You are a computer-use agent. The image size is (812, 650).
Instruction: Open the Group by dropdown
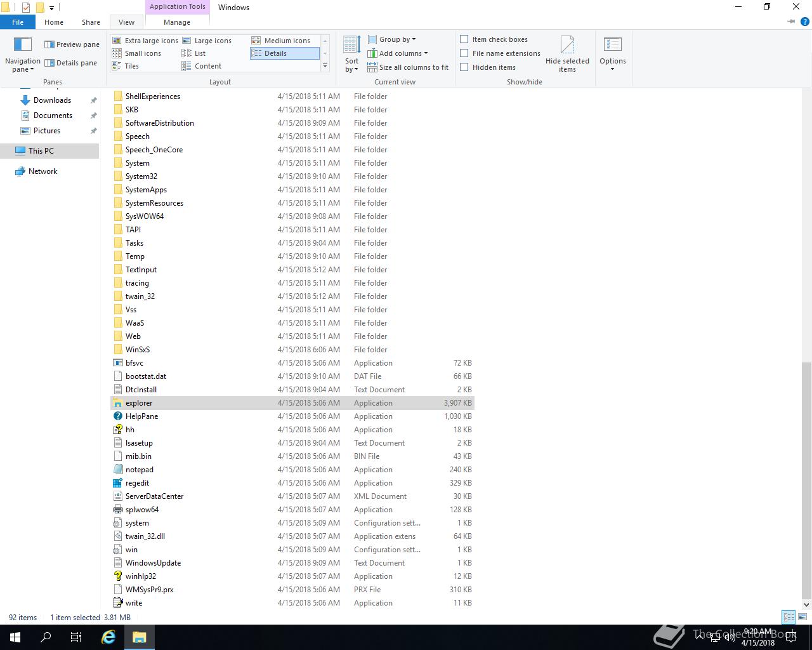[391, 39]
